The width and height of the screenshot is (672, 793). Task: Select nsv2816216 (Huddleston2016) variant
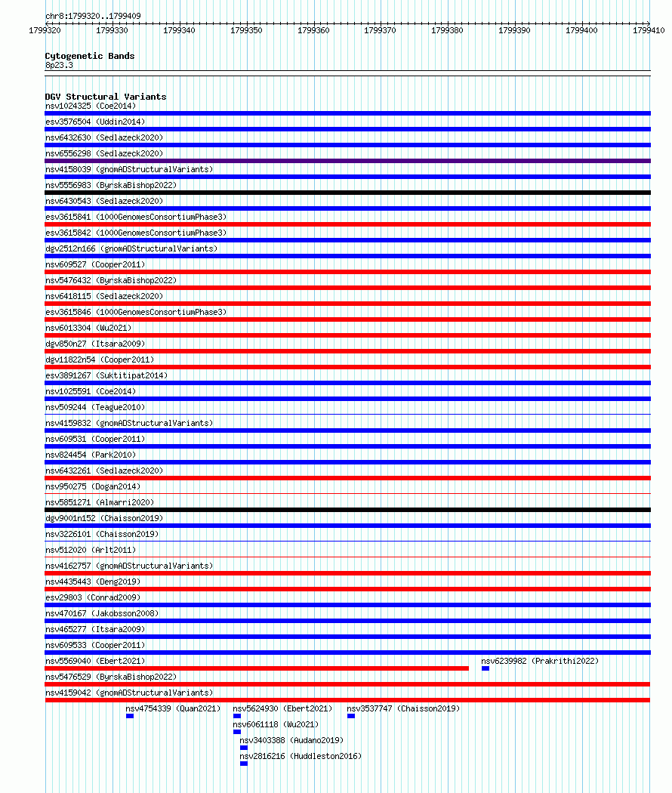[x=301, y=756]
